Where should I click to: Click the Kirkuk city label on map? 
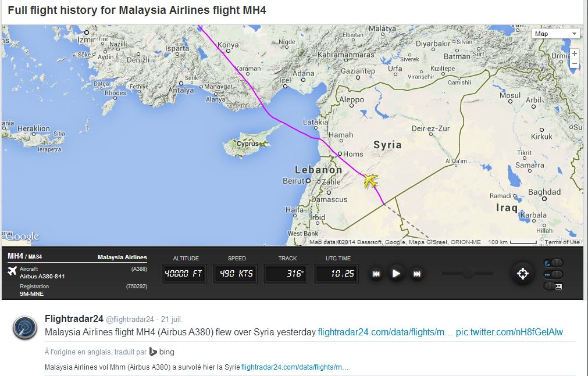coord(541,137)
